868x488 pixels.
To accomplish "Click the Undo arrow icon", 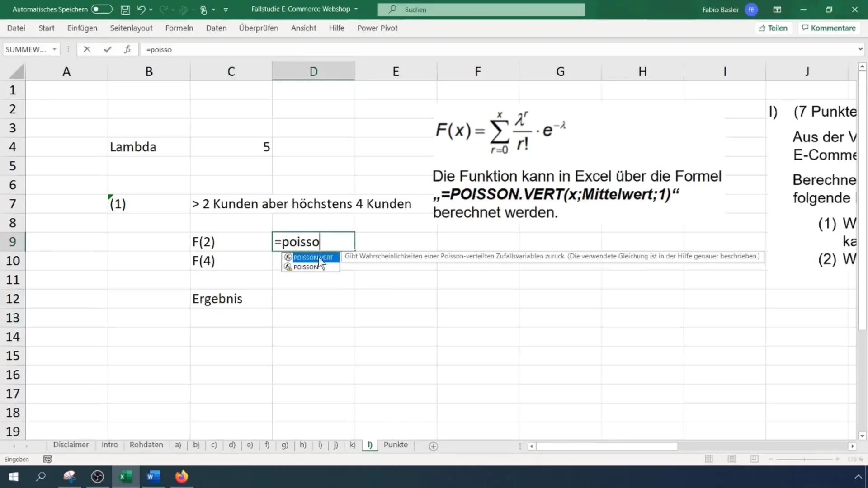I will click(x=141, y=9).
